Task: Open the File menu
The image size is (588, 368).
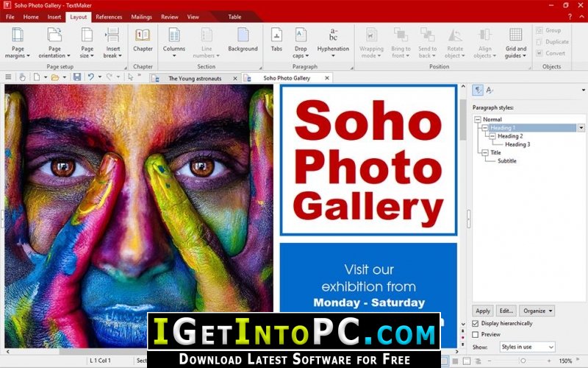Action: [10, 17]
